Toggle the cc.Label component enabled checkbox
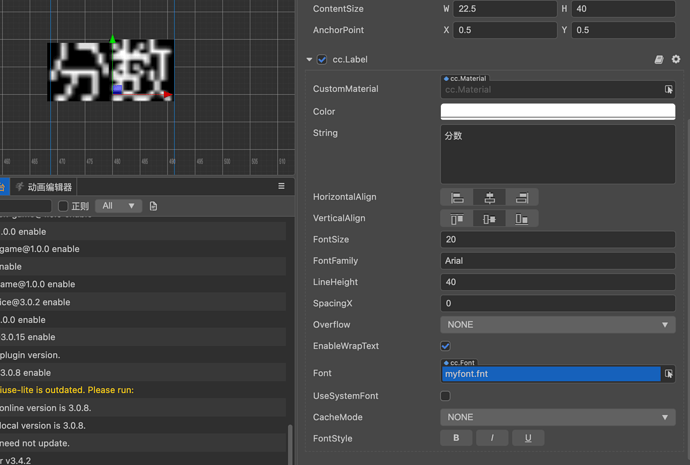Image resolution: width=690 pixels, height=465 pixels. (322, 59)
